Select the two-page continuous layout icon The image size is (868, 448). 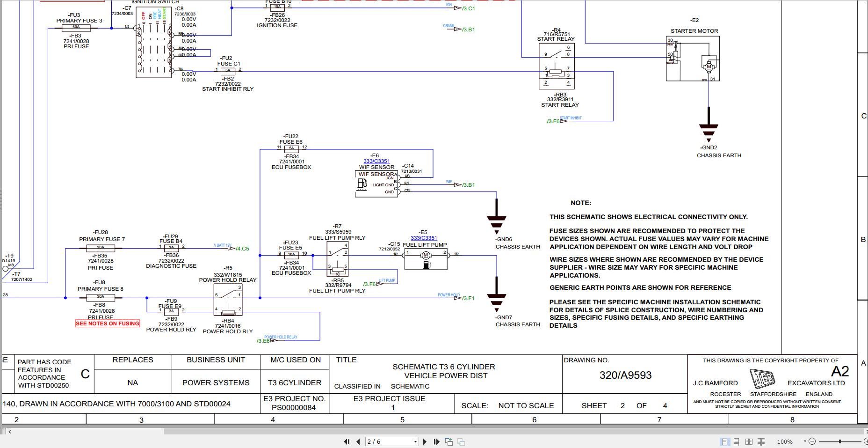click(762, 441)
